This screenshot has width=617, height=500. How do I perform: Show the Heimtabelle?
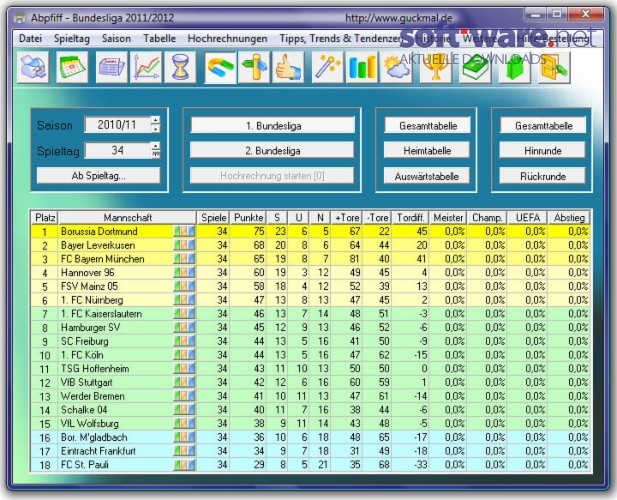point(427,150)
